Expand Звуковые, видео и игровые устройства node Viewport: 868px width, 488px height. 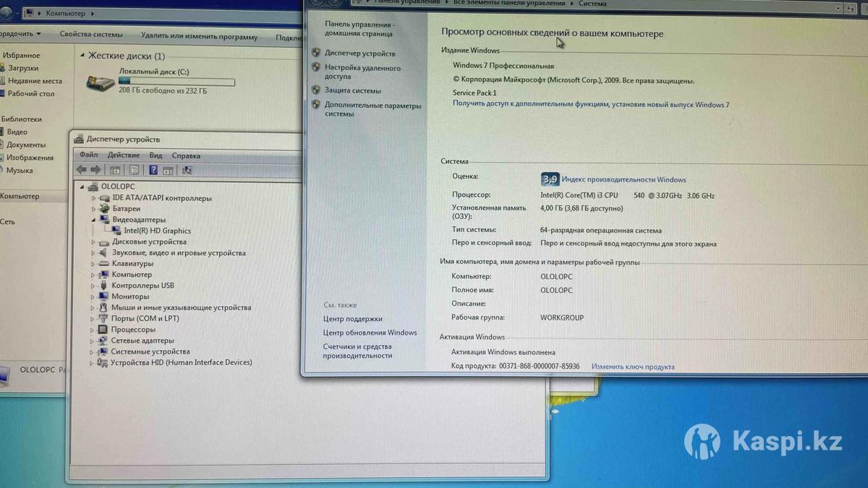(x=93, y=253)
